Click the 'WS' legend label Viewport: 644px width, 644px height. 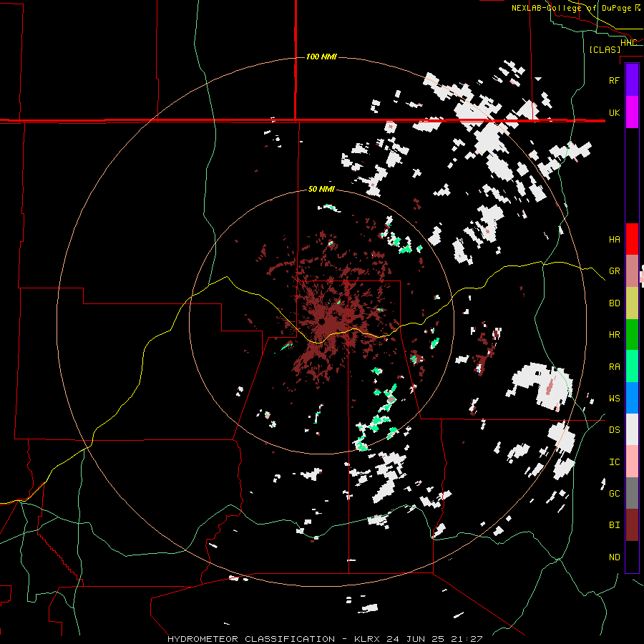614,399
